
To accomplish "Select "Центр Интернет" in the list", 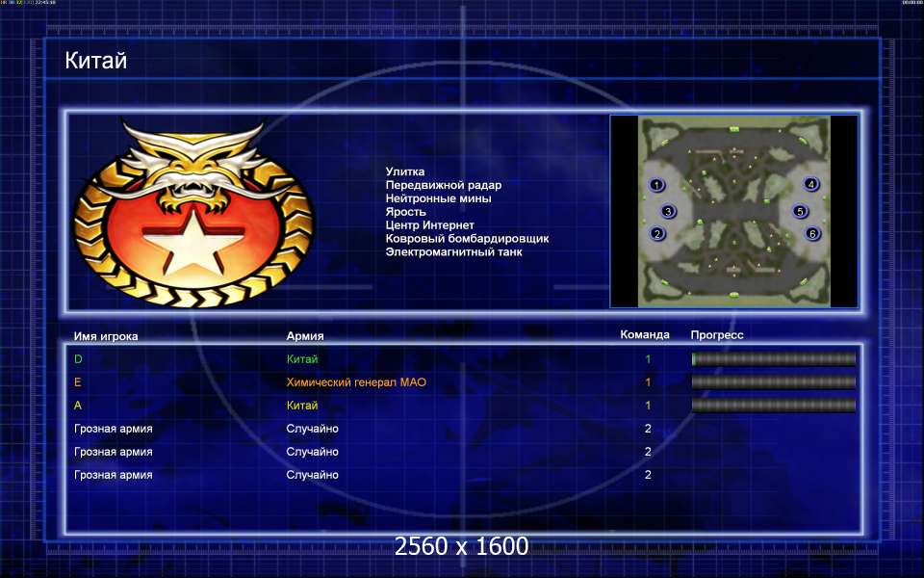I will click(x=429, y=225).
